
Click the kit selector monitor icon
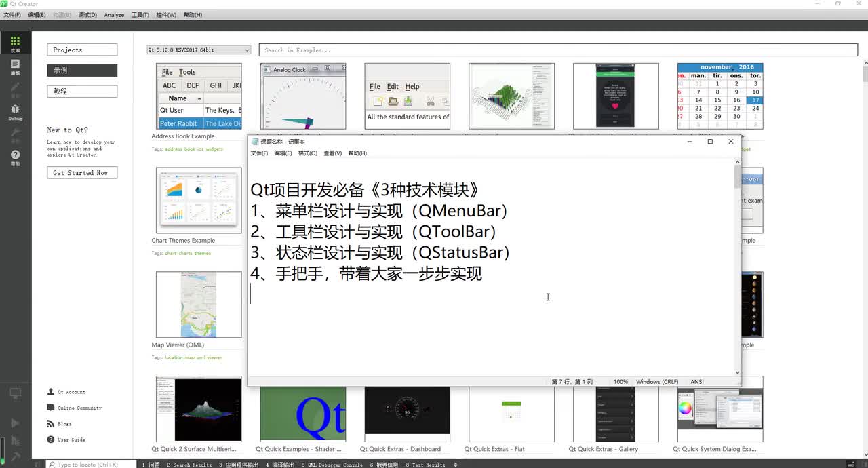[x=15, y=393]
